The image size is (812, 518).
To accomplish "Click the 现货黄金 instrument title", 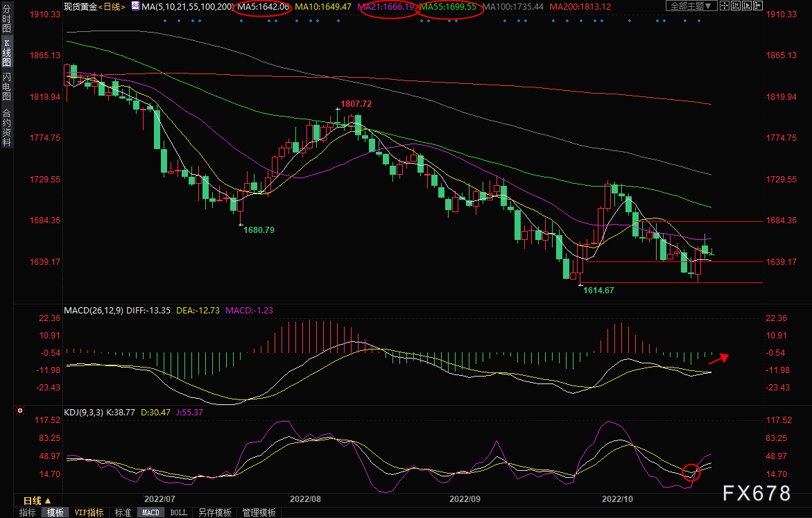I will pos(80,7).
